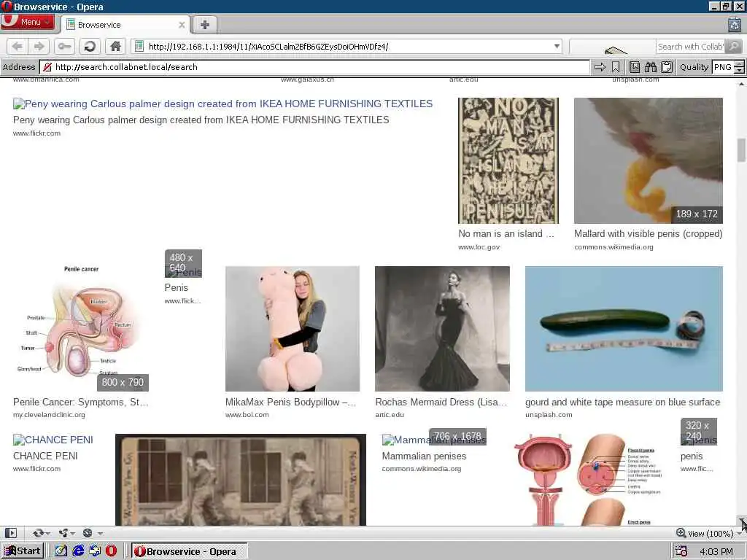Click the bookmark icon in Browservice bar
The image size is (747, 560).
click(x=616, y=67)
